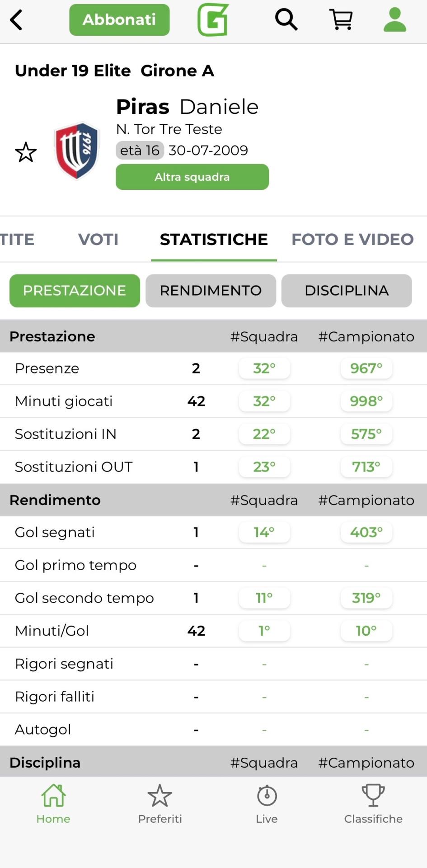Select the RENDIMENTO filter
This screenshot has height=868, width=427.
(x=211, y=291)
